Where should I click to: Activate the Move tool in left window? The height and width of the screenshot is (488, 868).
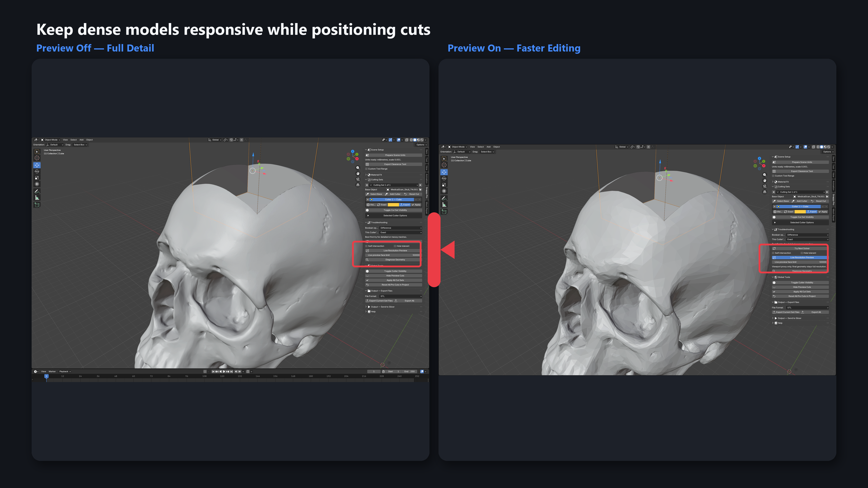click(37, 165)
